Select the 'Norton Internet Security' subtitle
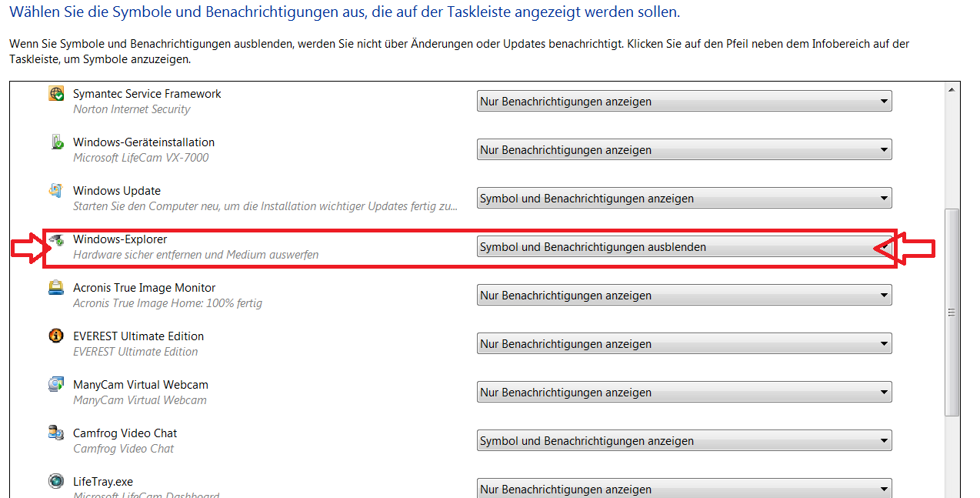Screen dimensions: 980x498 [132, 109]
